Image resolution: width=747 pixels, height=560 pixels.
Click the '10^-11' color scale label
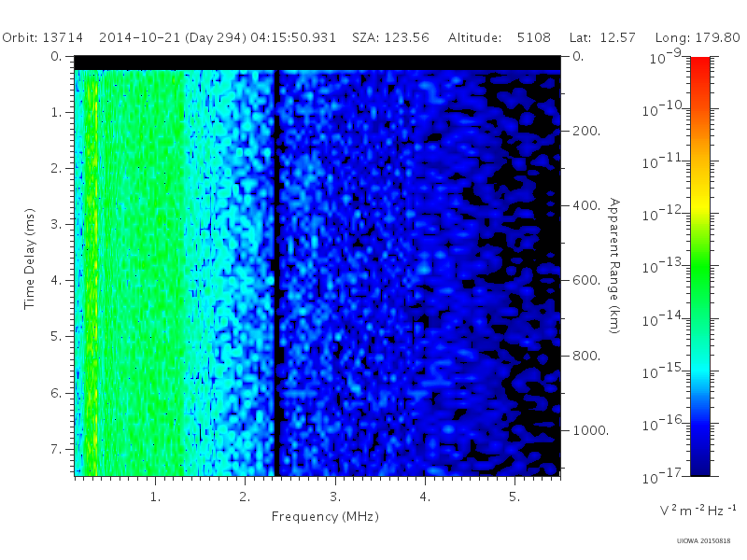click(663, 161)
